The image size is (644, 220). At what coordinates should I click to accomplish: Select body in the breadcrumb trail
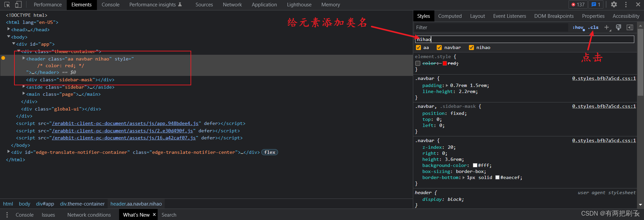[x=24, y=204]
